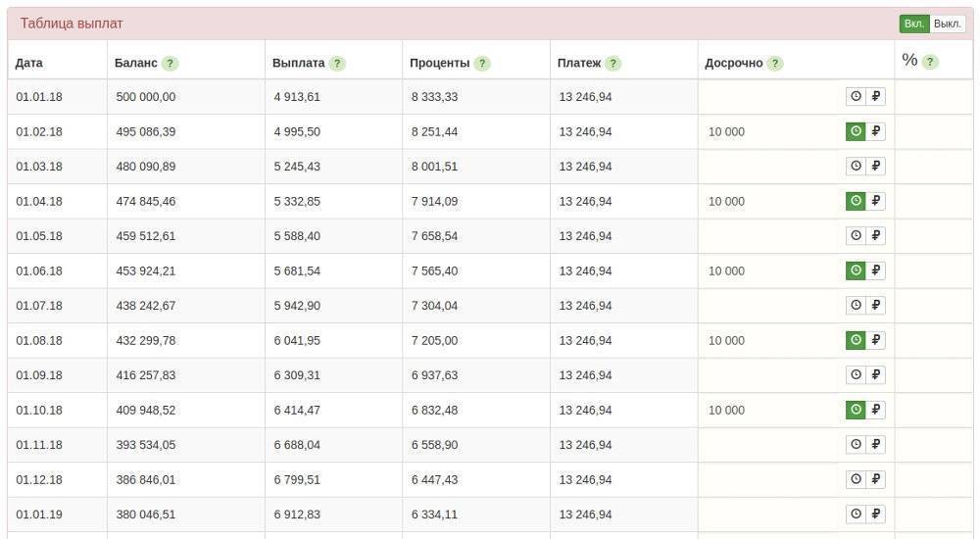Toggle the green clock button for 01.10.18
This screenshot has height=539, width=980.
click(856, 410)
